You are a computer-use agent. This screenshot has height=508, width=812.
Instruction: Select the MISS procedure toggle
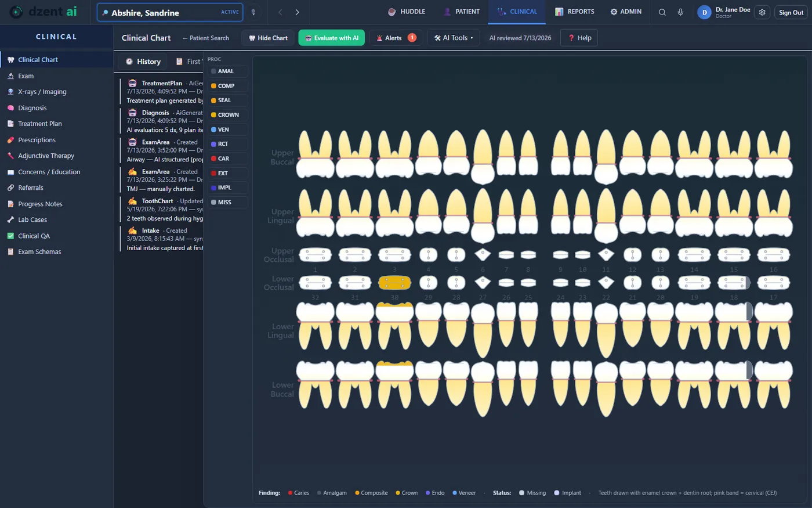228,202
